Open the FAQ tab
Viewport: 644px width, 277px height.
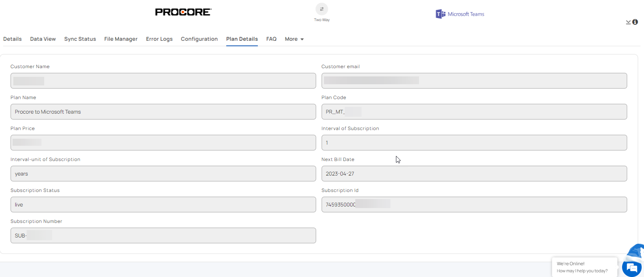(272, 39)
